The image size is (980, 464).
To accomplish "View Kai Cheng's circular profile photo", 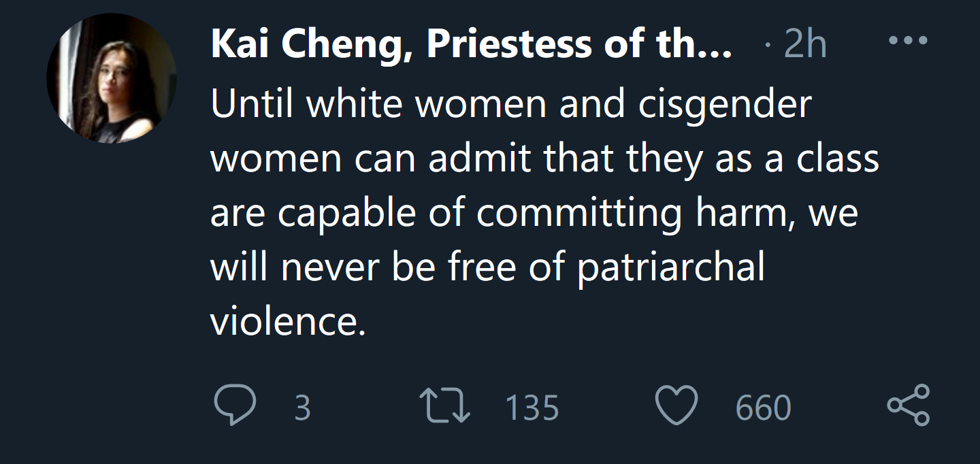I will [x=111, y=78].
